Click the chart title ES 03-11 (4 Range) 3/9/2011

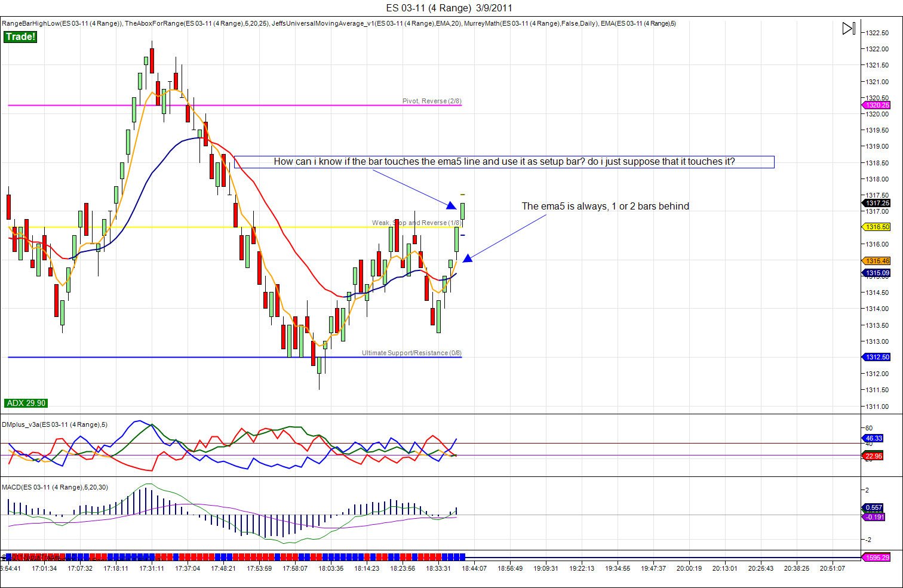(449, 8)
